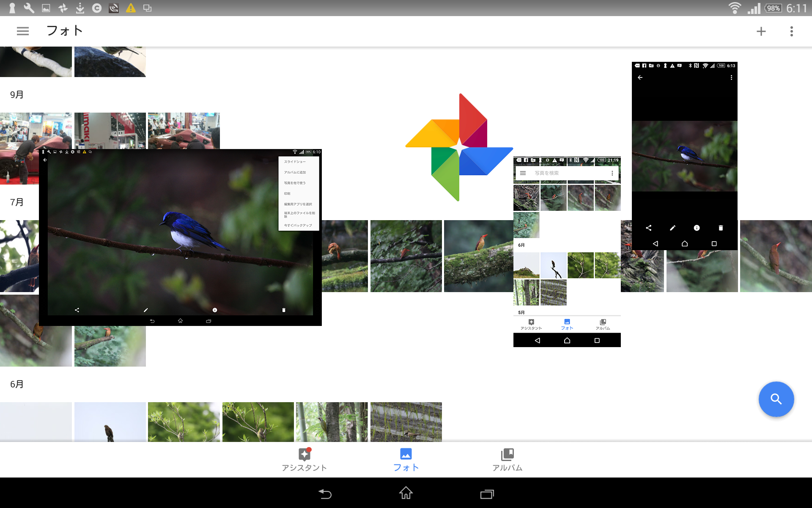Tap home button in portrait phone viewer

point(685,243)
